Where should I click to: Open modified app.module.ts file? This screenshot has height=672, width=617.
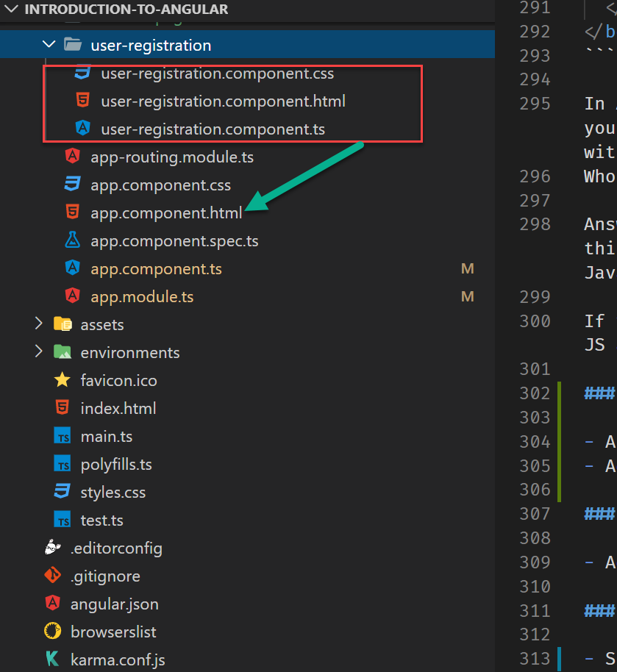click(142, 296)
